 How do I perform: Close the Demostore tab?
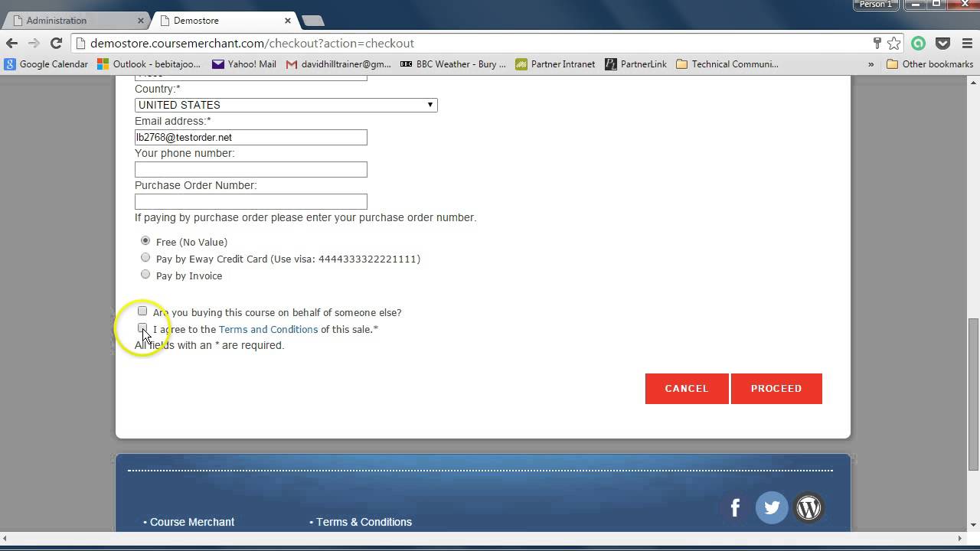pos(288,21)
